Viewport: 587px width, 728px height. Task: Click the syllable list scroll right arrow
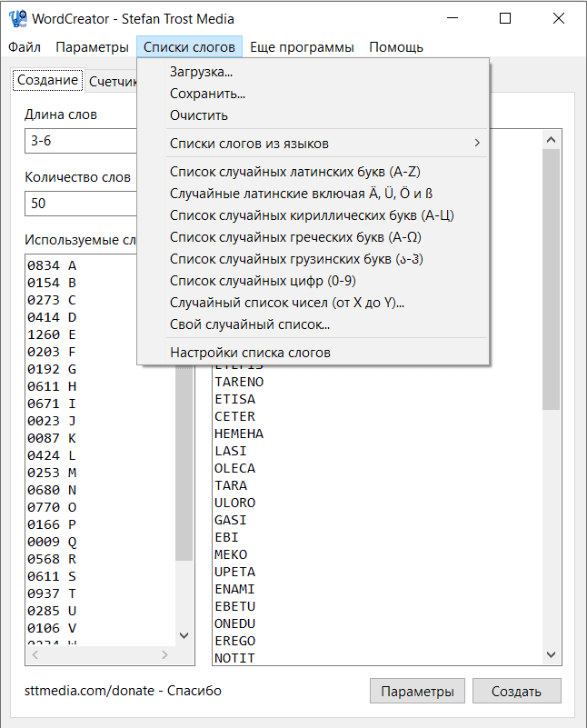(x=164, y=654)
